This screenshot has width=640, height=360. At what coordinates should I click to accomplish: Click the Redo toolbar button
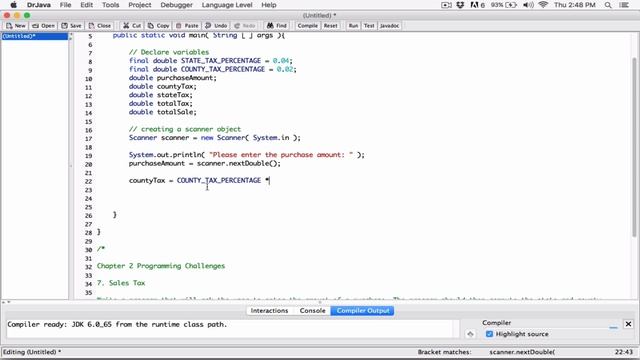click(x=245, y=26)
